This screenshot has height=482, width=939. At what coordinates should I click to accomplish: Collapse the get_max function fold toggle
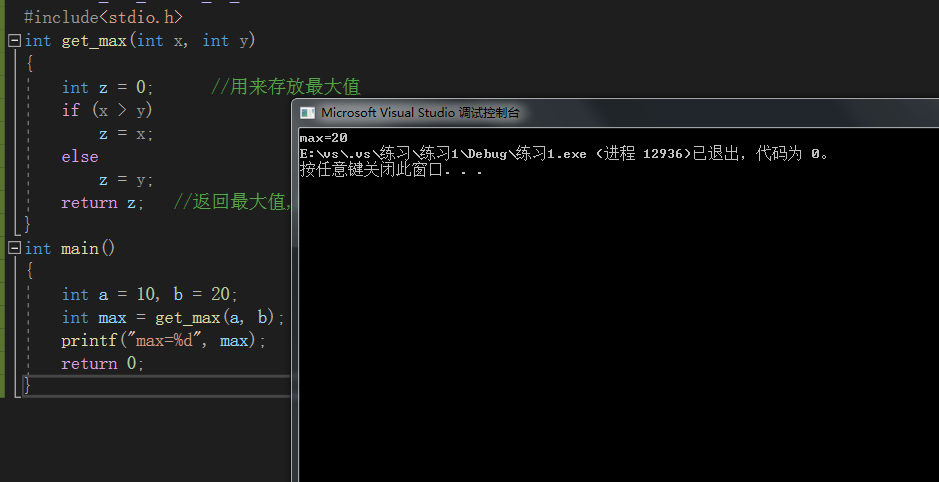[14, 41]
